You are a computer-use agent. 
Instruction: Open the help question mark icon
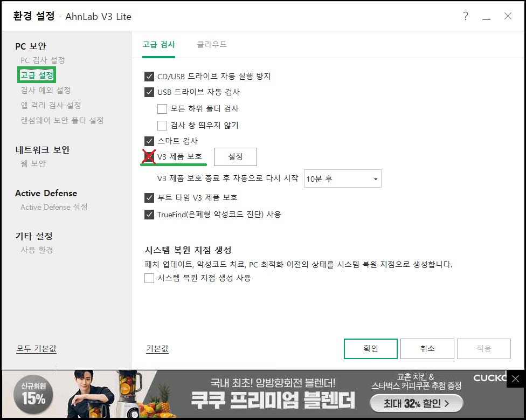(x=466, y=16)
